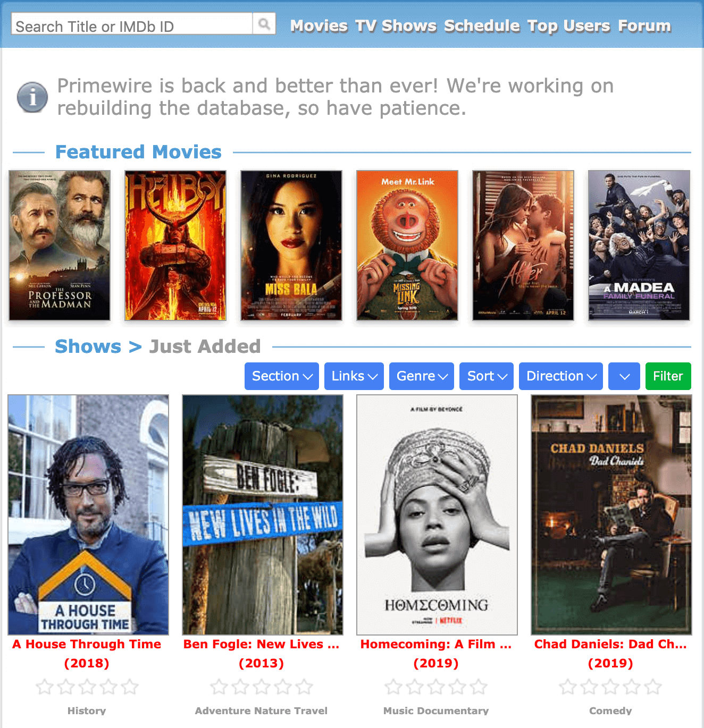Rate A House Through Time five stars
This screenshot has height=728, width=704.
point(130,687)
